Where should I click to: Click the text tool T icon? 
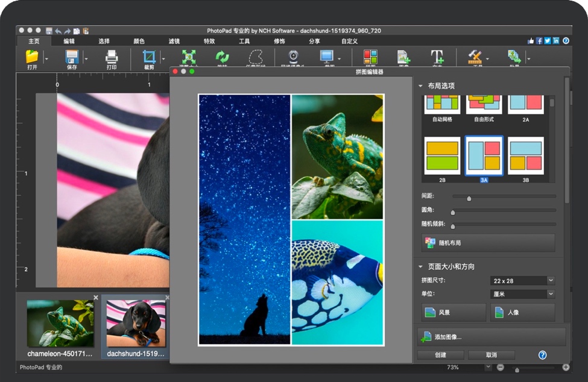coord(437,57)
